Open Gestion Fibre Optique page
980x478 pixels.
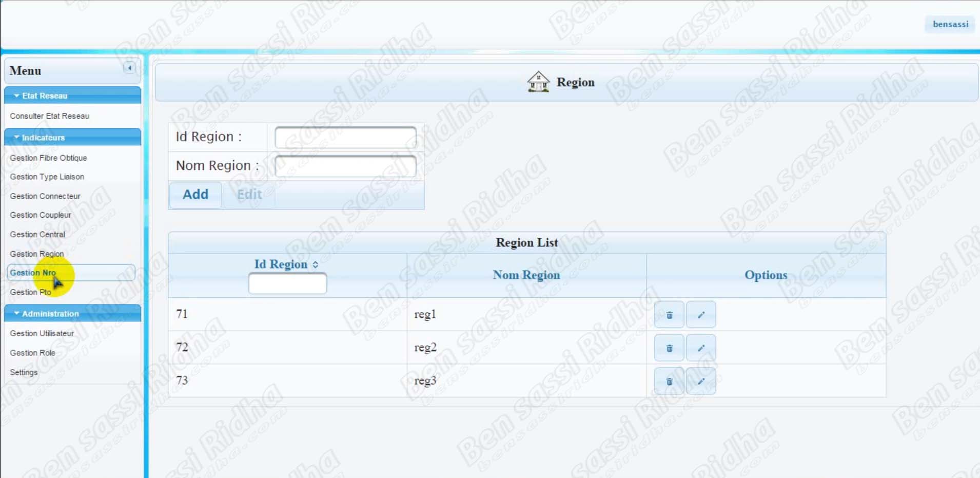pyautogui.click(x=48, y=158)
